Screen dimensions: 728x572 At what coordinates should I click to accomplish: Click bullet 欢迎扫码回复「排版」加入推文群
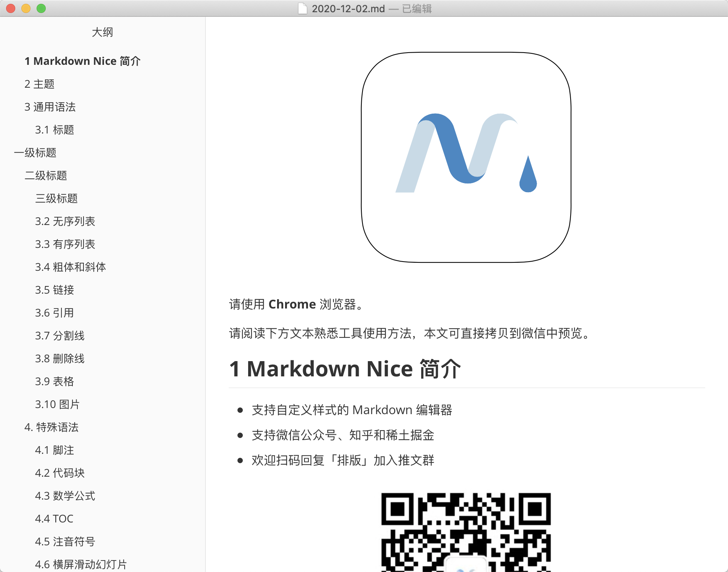pos(343,460)
